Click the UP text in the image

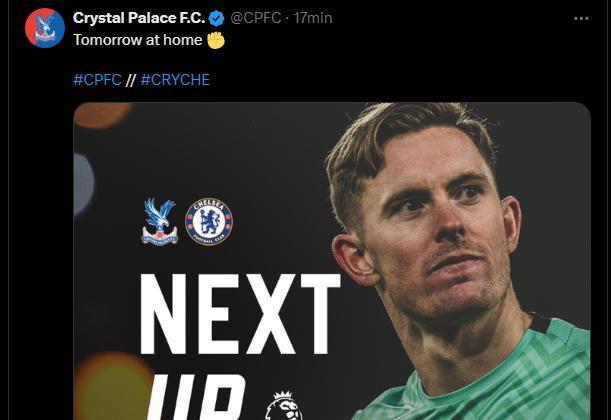199,397
